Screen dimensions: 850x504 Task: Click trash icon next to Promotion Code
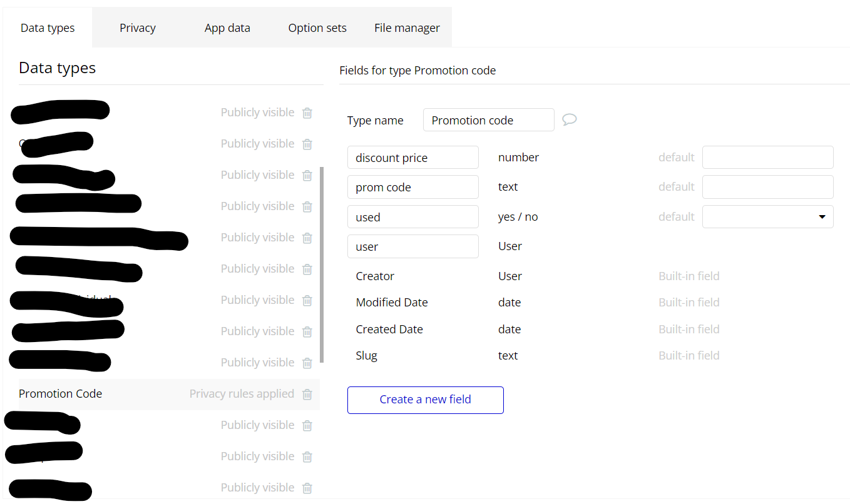(x=307, y=394)
